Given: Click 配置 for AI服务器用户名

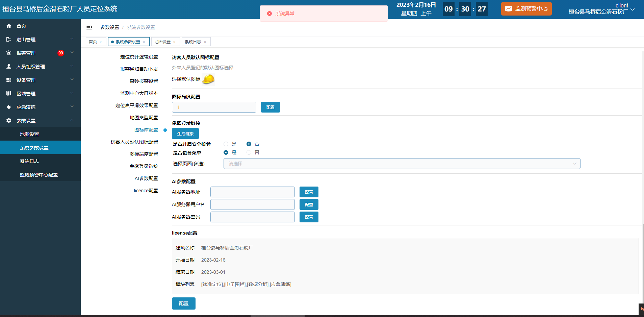Looking at the screenshot, I should [x=309, y=204].
